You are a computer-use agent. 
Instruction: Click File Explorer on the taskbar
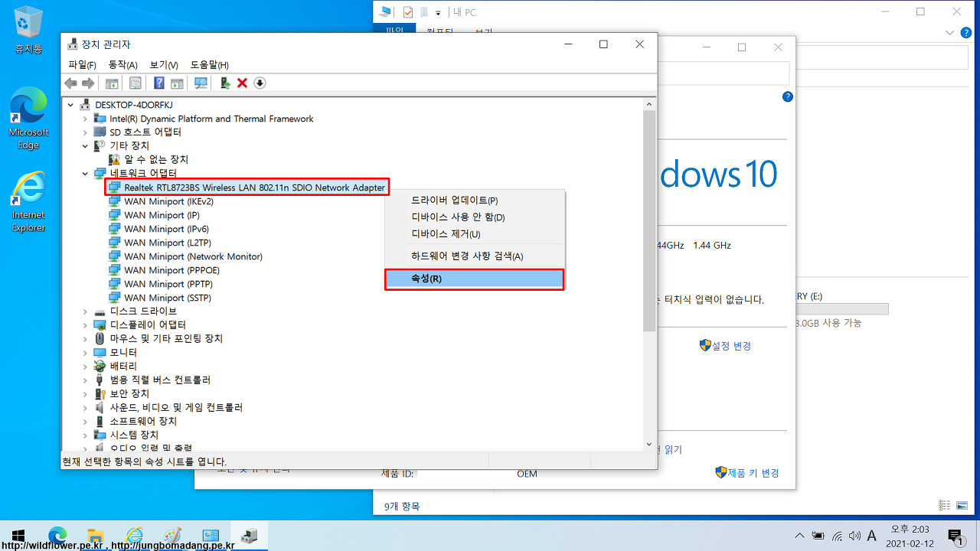[96, 535]
